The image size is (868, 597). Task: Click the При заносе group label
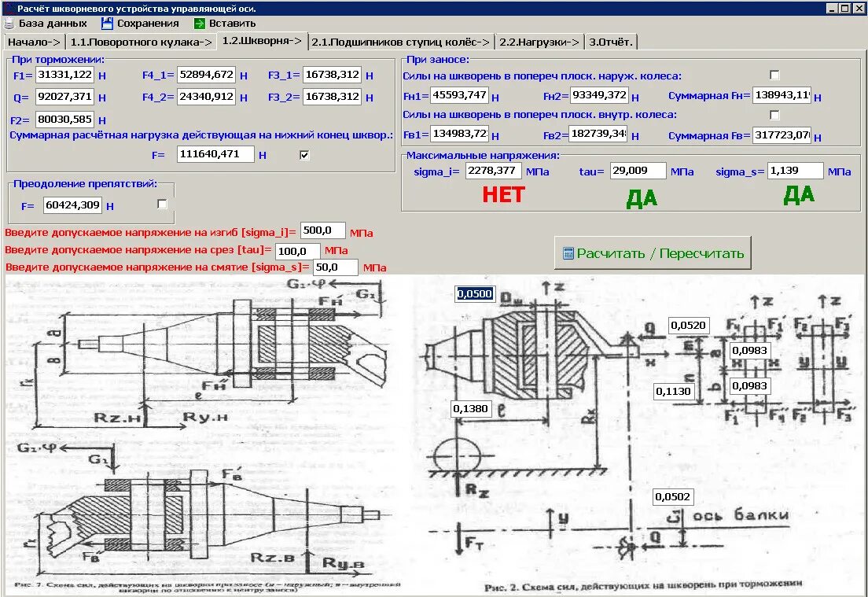tap(437, 59)
